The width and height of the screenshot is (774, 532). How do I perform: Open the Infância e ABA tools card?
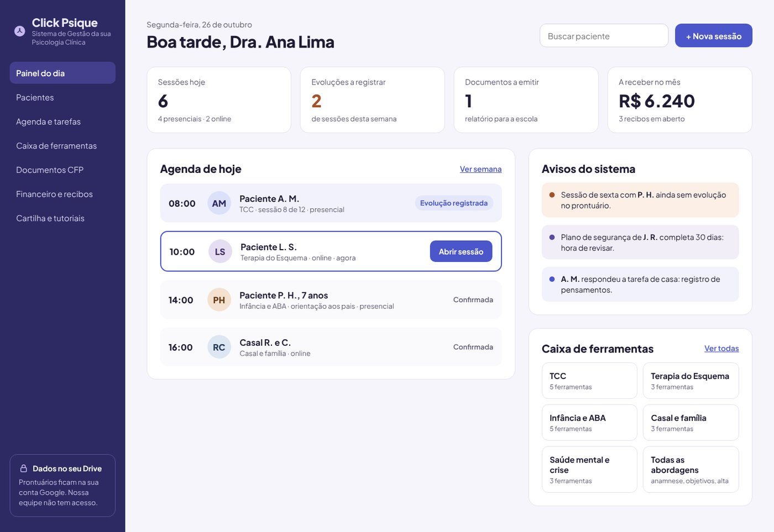(x=589, y=423)
